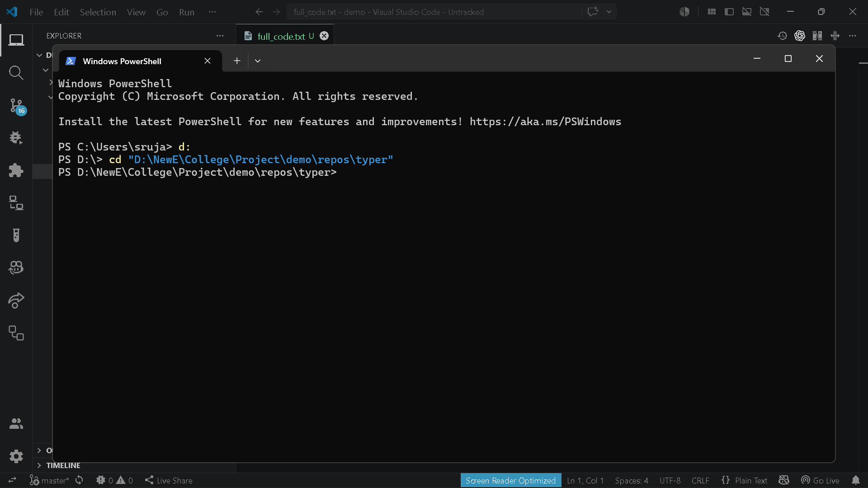Click the master* branch indicator
Image resolution: width=868 pixels, height=488 pixels.
50,480
